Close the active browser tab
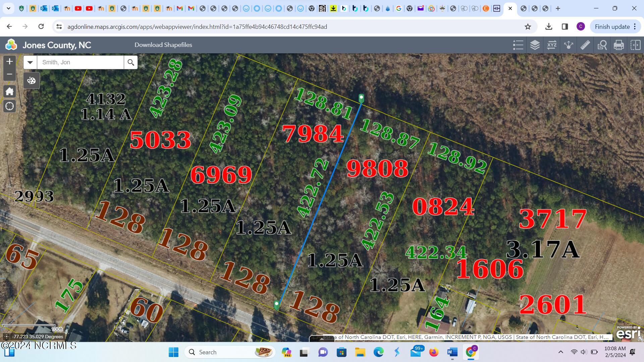 pos(510,8)
